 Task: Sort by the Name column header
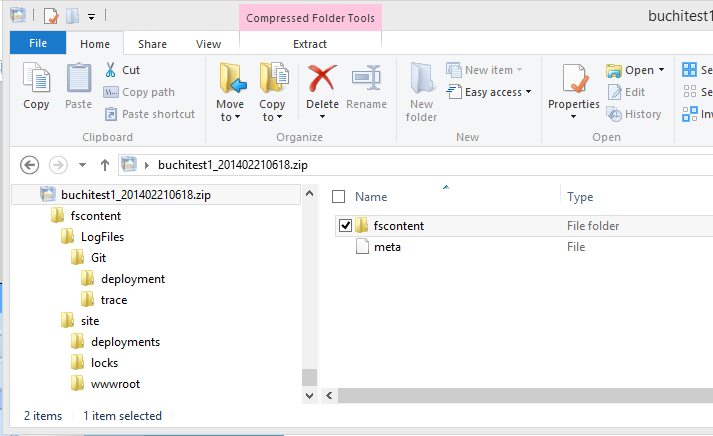tap(371, 197)
